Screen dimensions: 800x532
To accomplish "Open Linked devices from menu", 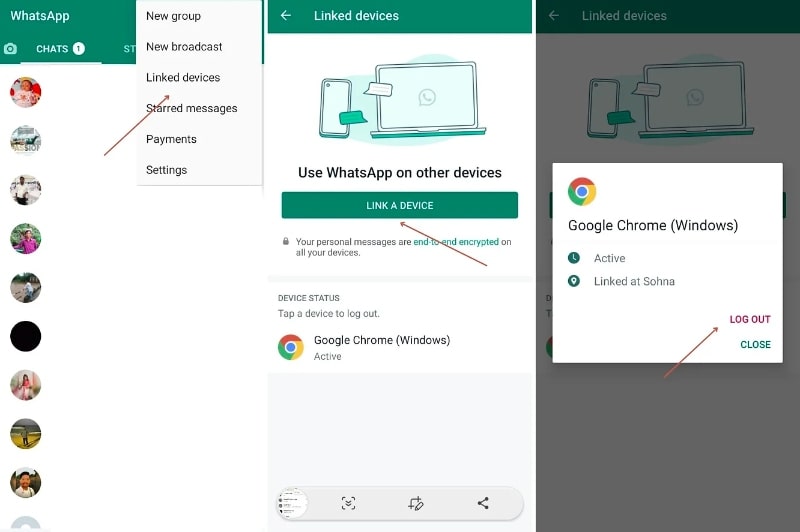I will coord(183,78).
